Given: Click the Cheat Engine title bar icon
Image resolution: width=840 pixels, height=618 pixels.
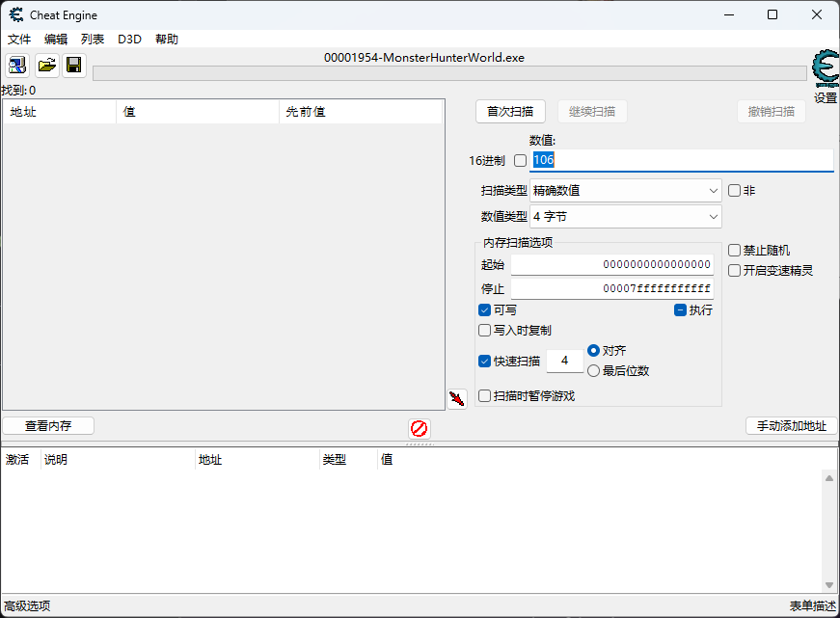Looking at the screenshot, I should coord(16,15).
